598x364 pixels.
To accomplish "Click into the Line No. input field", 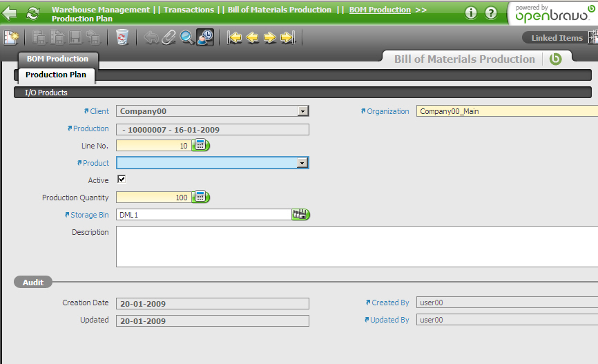I will pos(153,145).
